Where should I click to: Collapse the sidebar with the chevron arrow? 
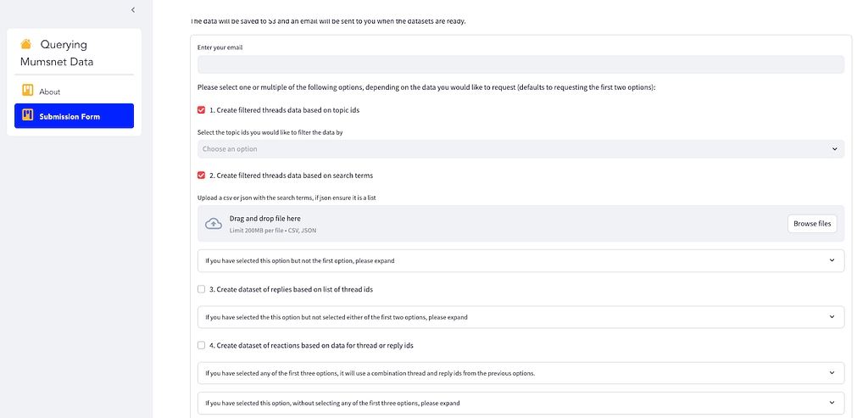pyautogui.click(x=133, y=10)
